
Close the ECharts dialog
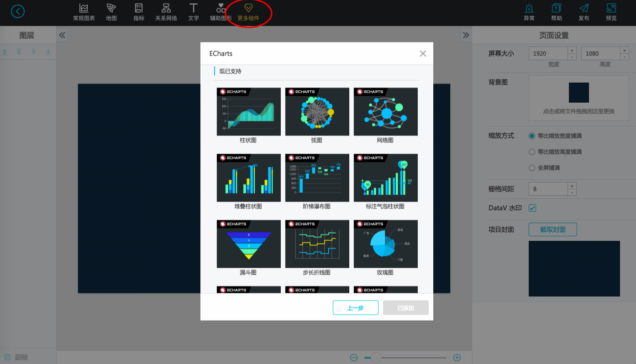tap(423, 53)
